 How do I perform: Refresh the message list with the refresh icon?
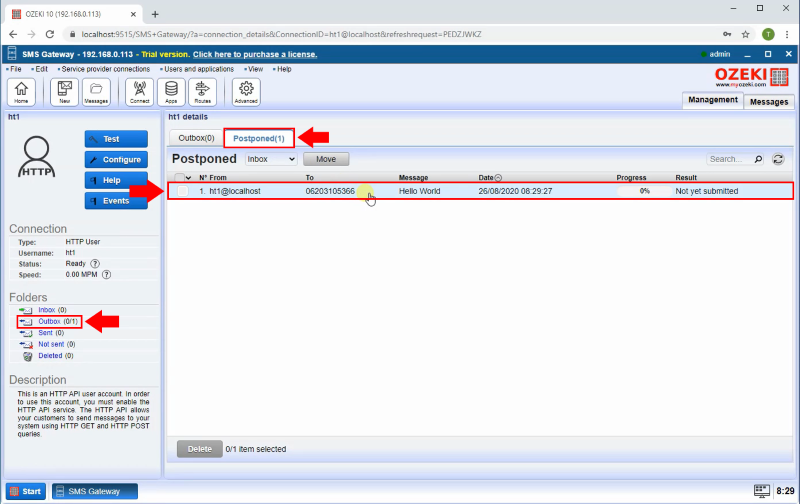(777, 159)
